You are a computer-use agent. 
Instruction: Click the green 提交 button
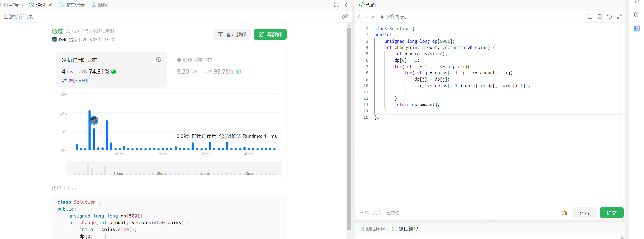[x=611, y=213]
